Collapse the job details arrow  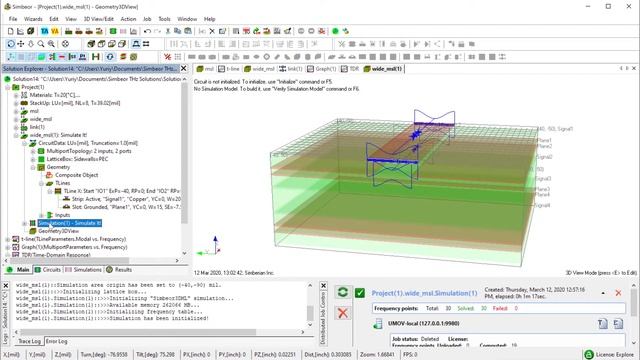point(603,293)
